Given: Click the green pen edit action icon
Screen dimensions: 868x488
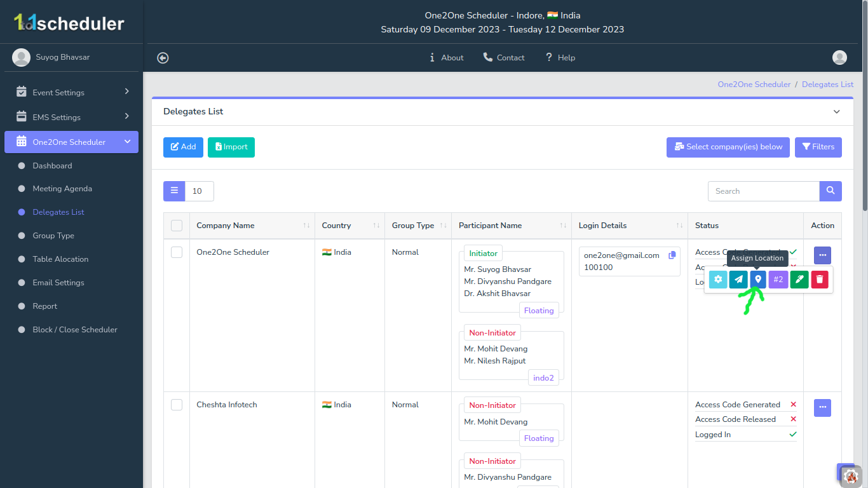Looking at the screenshot, I should click(x=799, y=280).
